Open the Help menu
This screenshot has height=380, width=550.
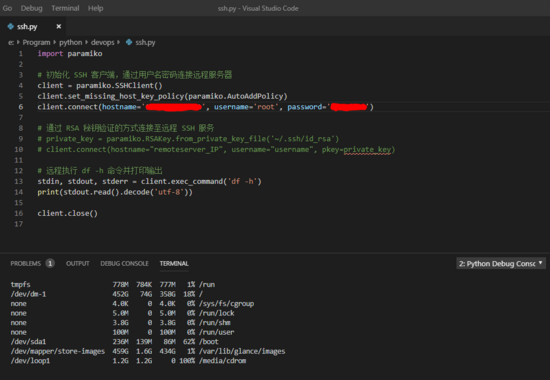click(95, 8)
